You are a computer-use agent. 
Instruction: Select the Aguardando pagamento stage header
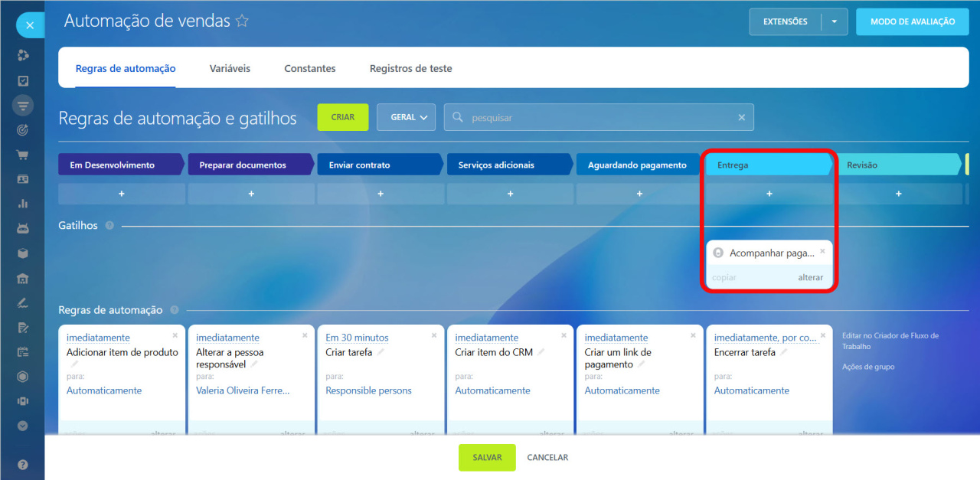(637, 165)
